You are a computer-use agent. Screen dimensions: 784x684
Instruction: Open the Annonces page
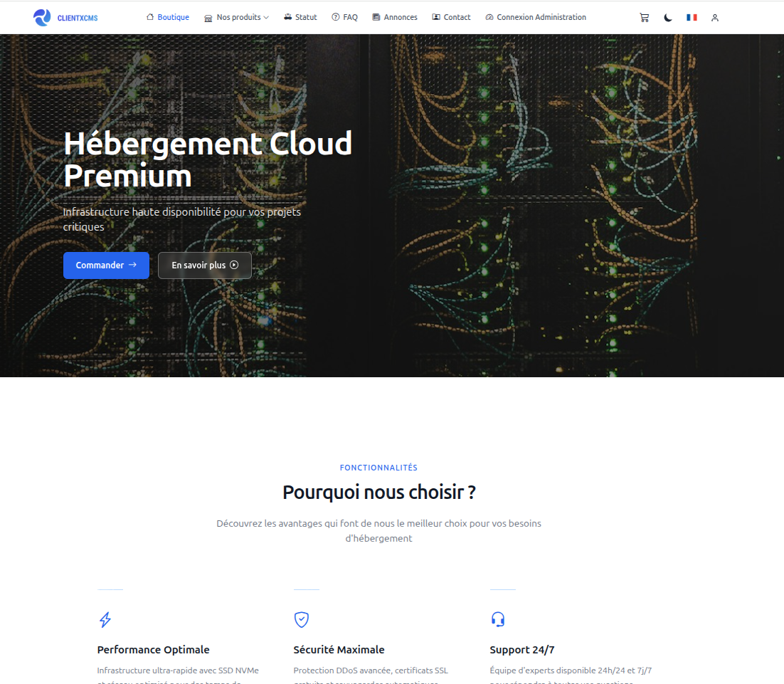[x=395, y=17]
